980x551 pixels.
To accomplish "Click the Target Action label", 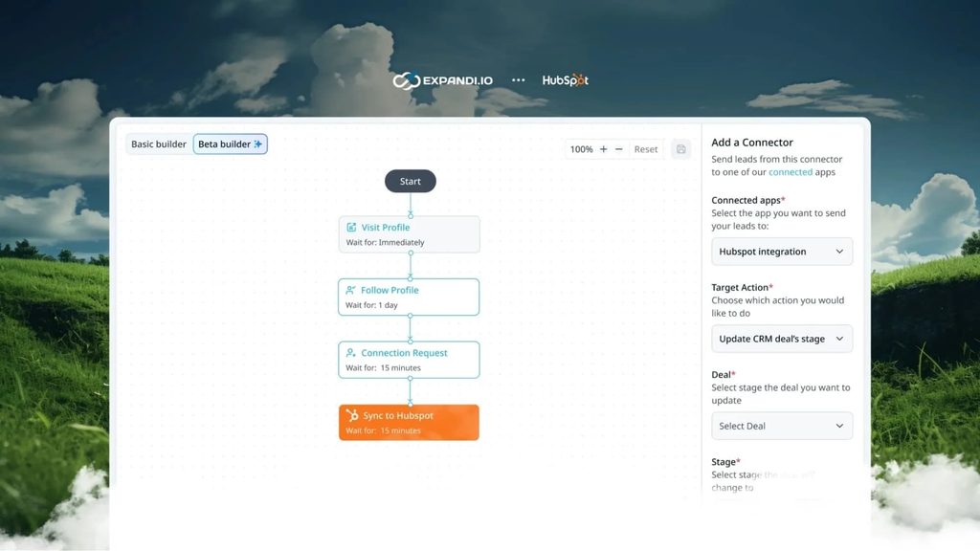I will pyautogui.click(x=742, y=287).
